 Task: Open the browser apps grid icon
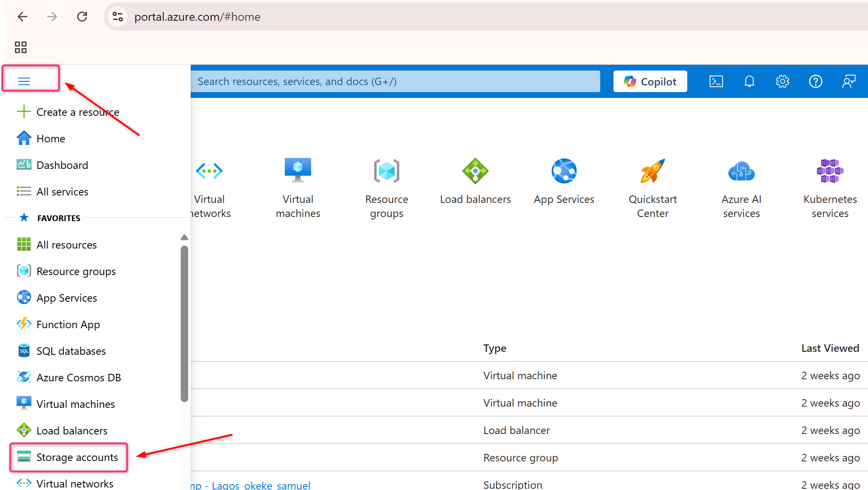(21, 47)
